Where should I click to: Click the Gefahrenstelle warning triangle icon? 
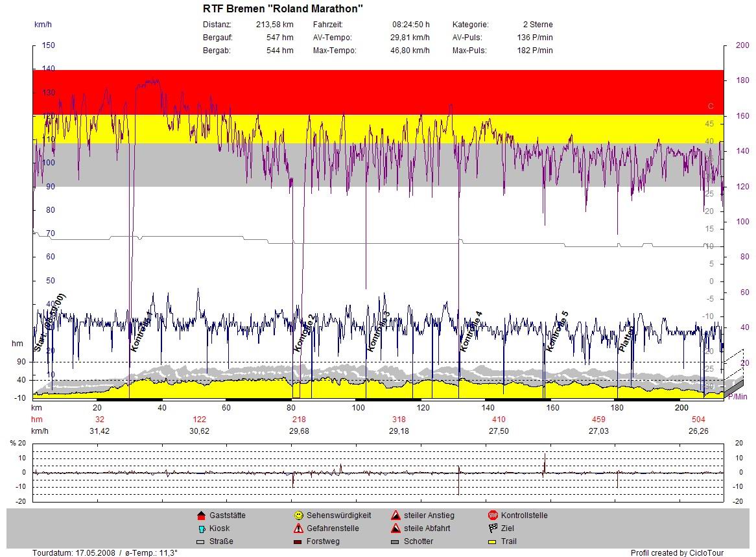click(298, 528)
